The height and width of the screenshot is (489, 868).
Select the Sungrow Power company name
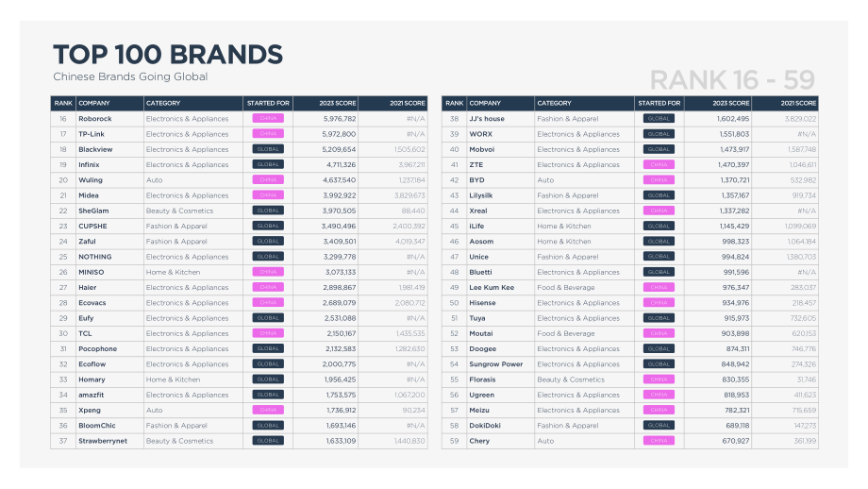pyautogui.click(x=495, y=364)
